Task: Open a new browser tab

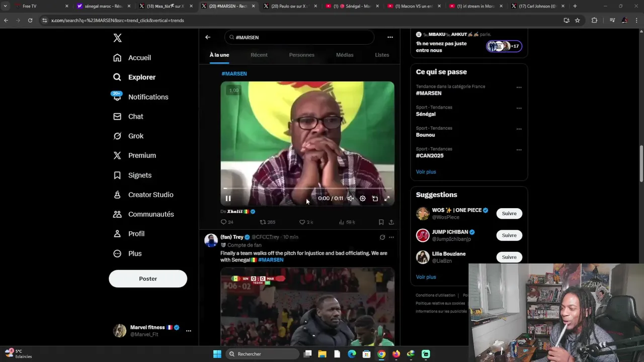Action: pos(575,6)
